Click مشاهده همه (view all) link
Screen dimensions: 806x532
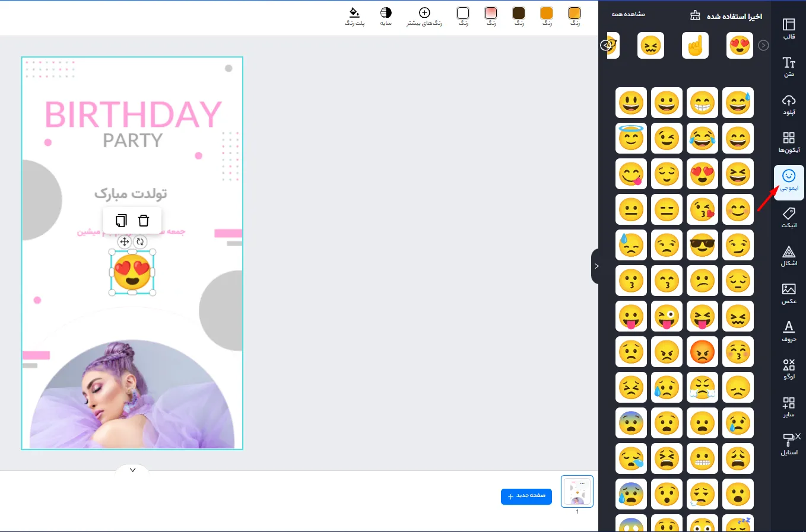628,14
